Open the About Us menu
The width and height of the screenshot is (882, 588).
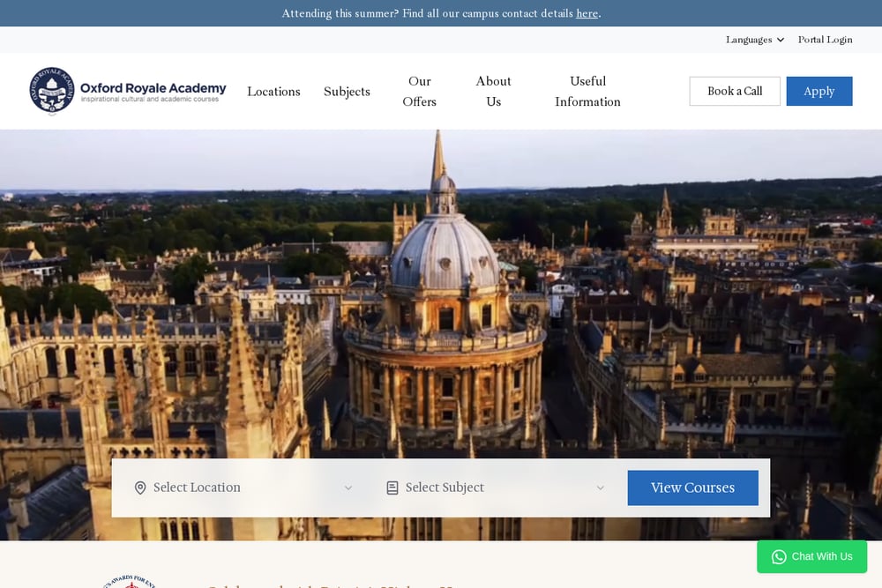(493, 91)
